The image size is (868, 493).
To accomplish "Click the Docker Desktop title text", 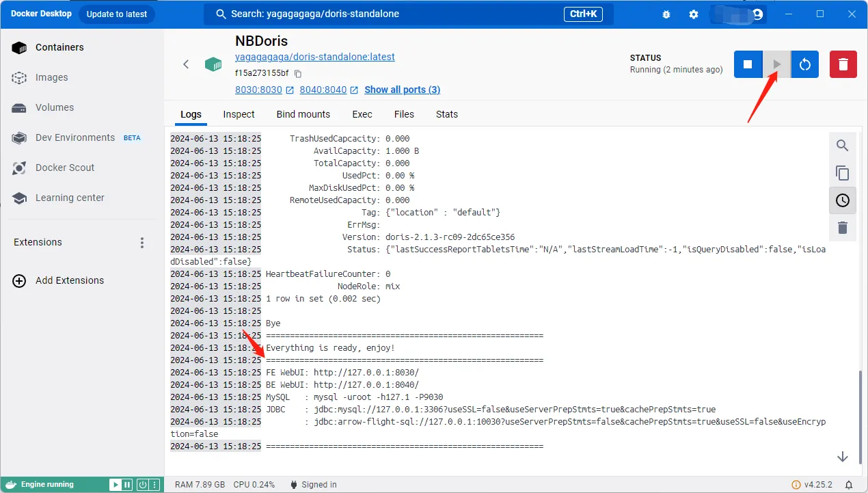I will (41, 14).
